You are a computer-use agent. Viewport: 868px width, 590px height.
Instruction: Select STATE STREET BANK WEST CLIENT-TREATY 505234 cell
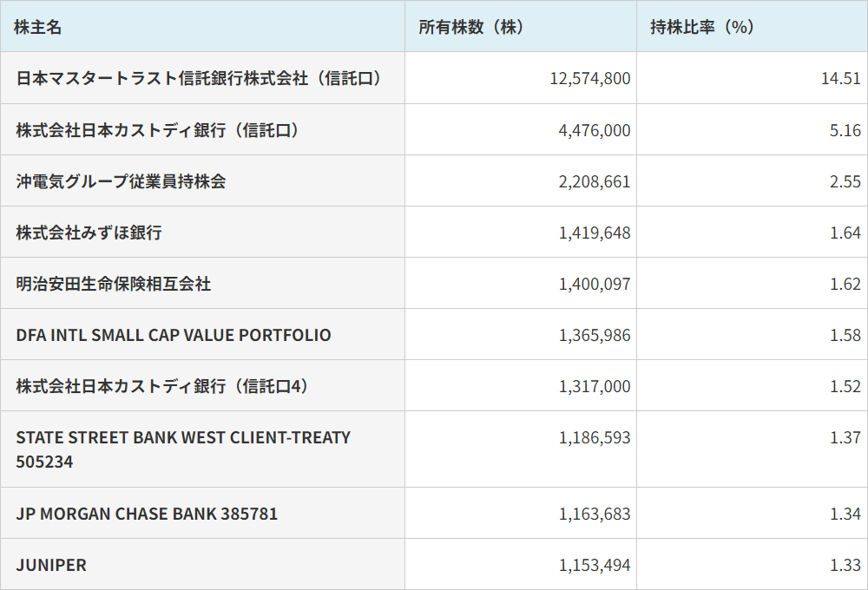[x=202, y=449]
